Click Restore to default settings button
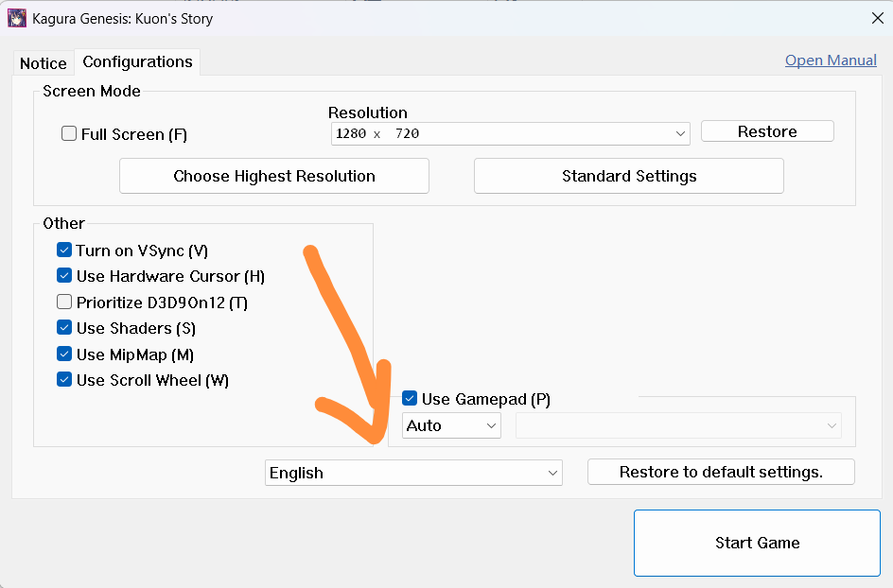Screen dimensions: 893x588 pyautogui.click(x=721, y=472)
